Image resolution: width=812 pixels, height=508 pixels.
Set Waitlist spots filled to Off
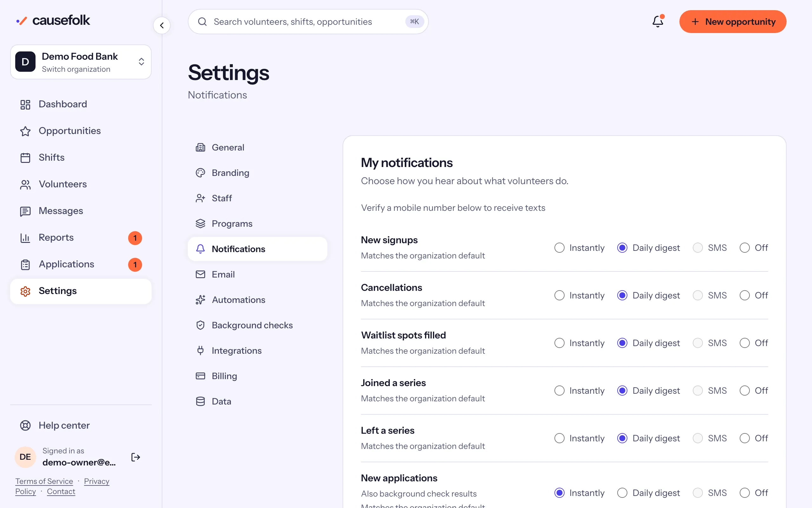[x=744, y=343]
